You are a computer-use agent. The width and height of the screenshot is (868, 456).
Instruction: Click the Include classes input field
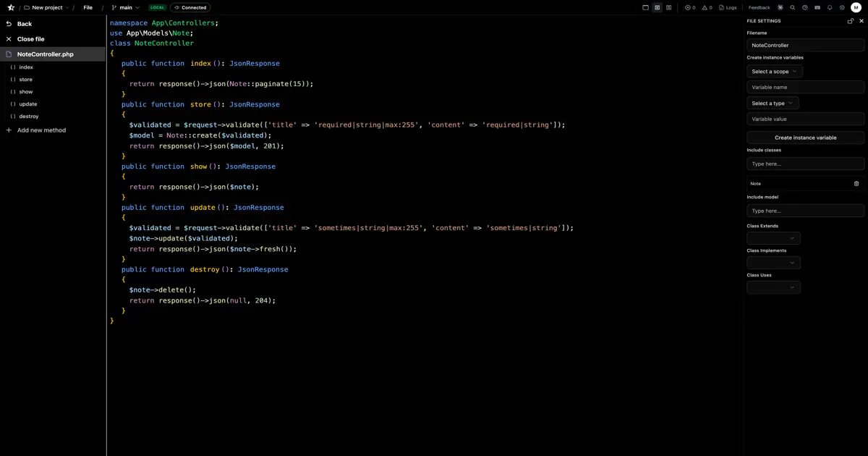coord(805,164)
